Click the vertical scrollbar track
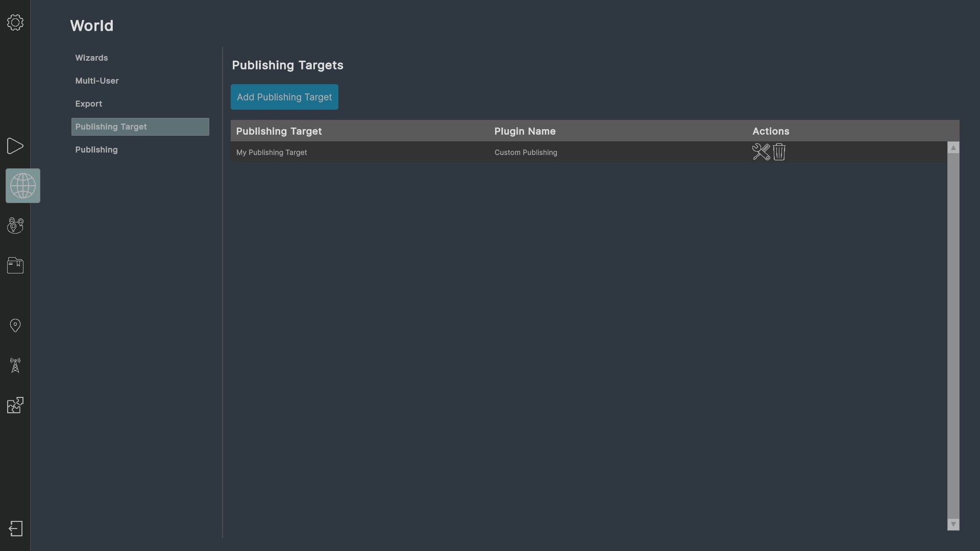Screen dimensions: 980x551 953,336
